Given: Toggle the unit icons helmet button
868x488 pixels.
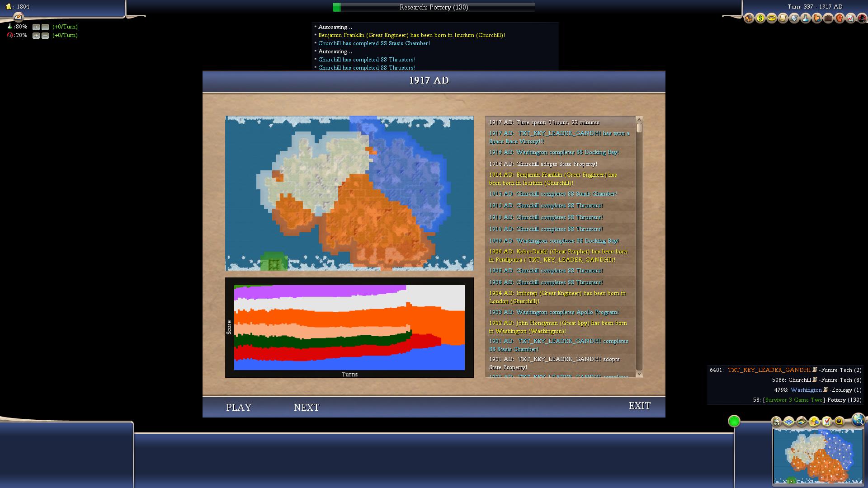Looking at the screenshot, I should (x=776, y=422).
